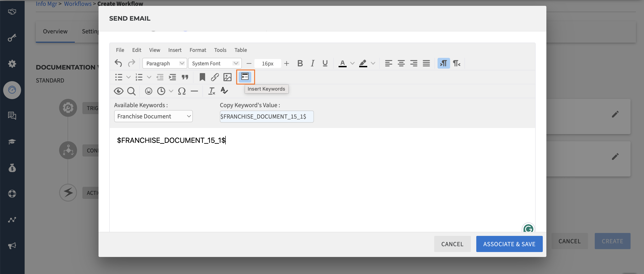Insert an anchor bookmark
The width and height of the screenshot is (644, 274).
click(x=202, y=77)
